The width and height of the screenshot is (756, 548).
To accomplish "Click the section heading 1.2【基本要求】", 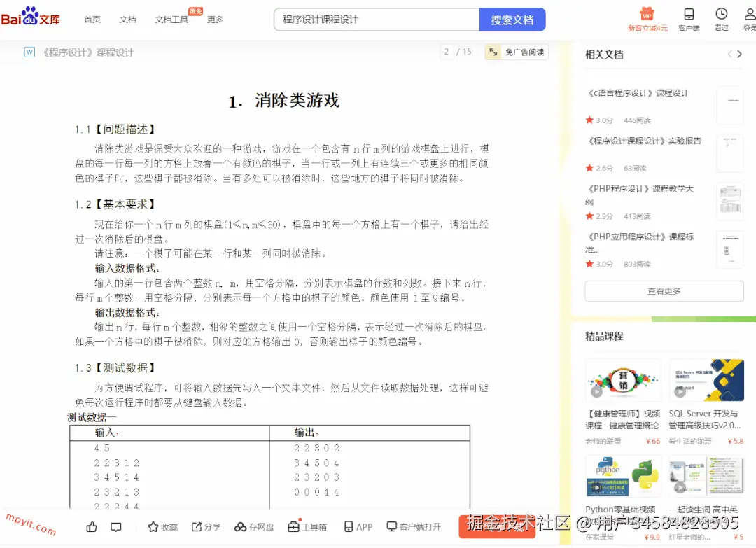I will coord(117,204).
